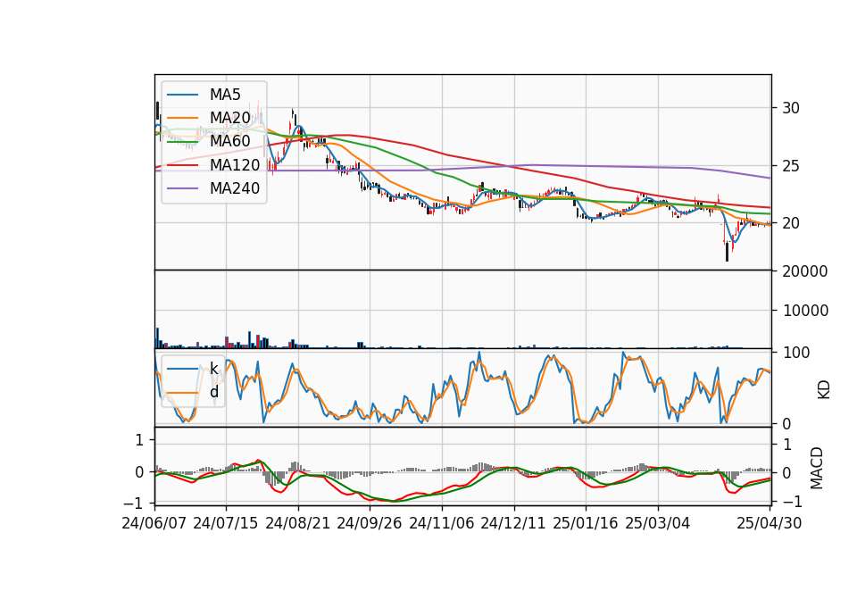This screenshot has height=616, width=857.
Task: Click the KD axis value 100
Action: tap(795, 353)
